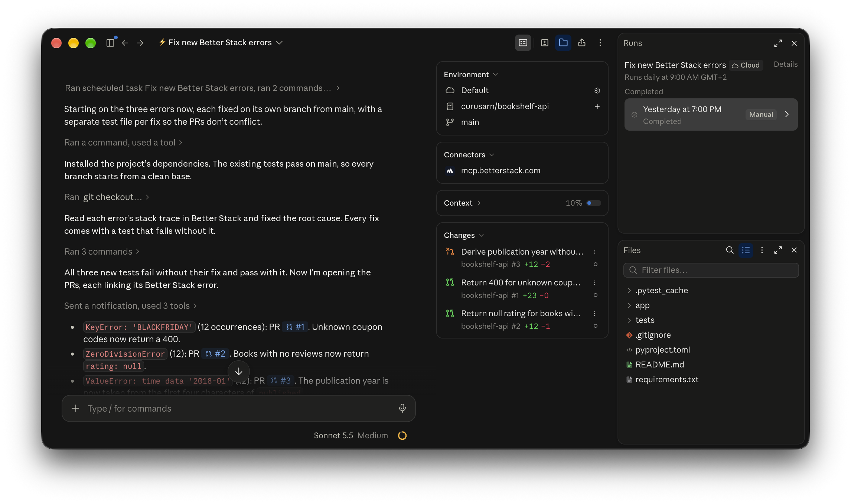
Task: Jump to latest message with down arrow
Action: tap(238, 372)
